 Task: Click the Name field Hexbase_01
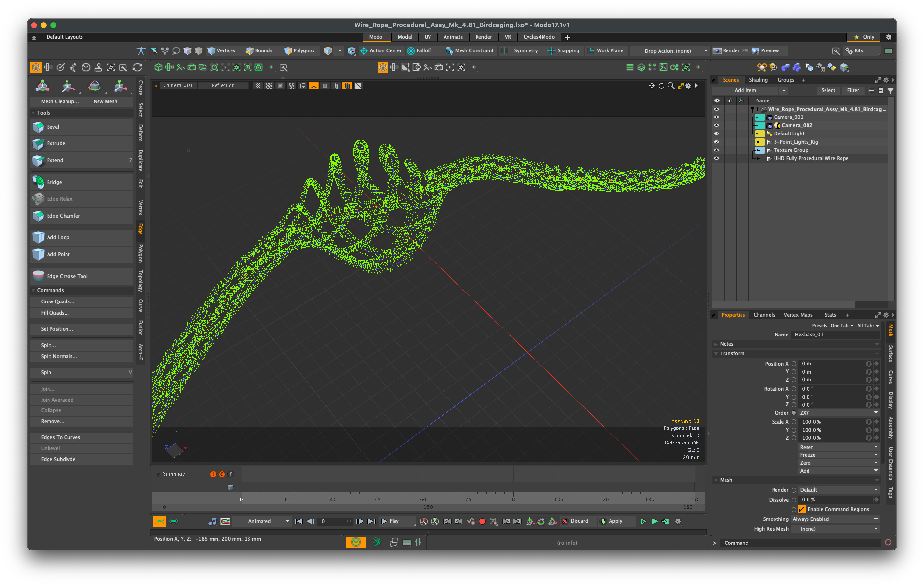pyautogui.click(x=835, y=335)
